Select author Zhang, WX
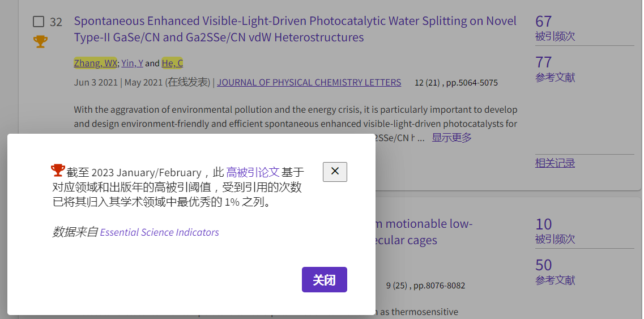Screen dimensions: 644x319 click(95, 63)
